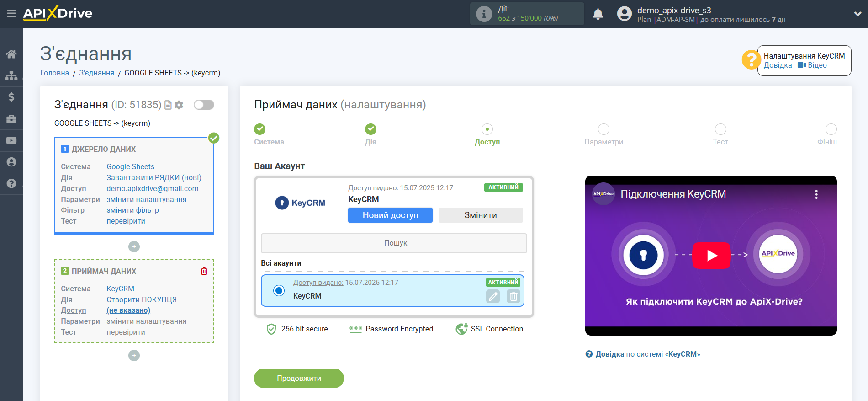Image resolution: width=868 pixels, height=401 pixels.
Task: Click the connection document icon
Action: coord(168,105)
